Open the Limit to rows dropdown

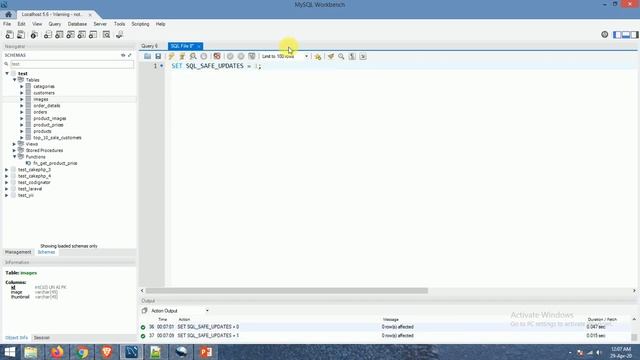coord(285,56)
